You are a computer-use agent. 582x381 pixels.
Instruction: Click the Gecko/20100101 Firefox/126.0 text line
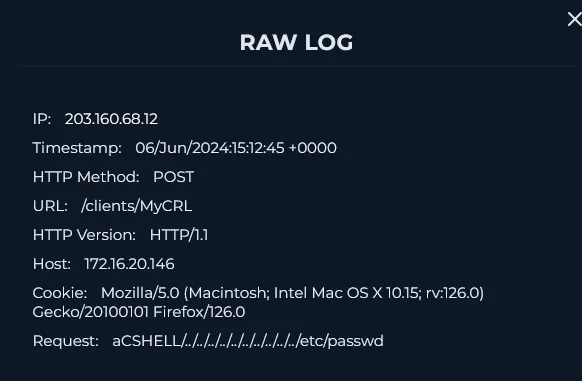(x=139, y=312)
